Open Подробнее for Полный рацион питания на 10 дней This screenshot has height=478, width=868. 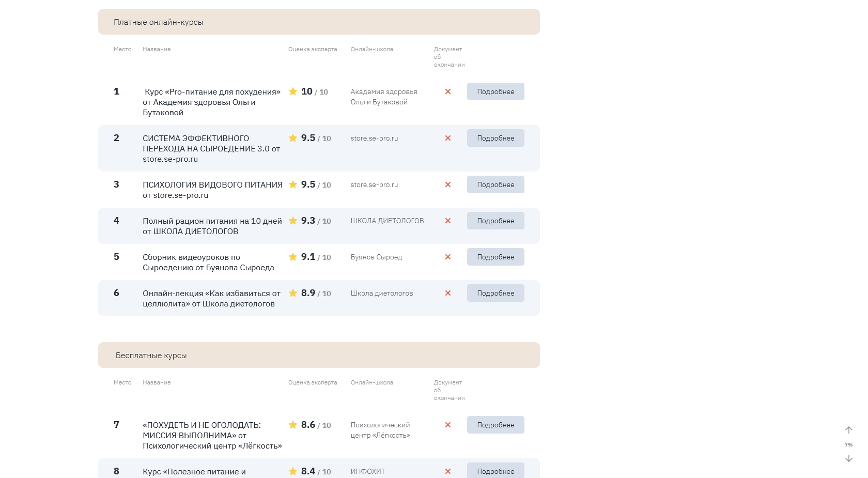coord(495,221)
